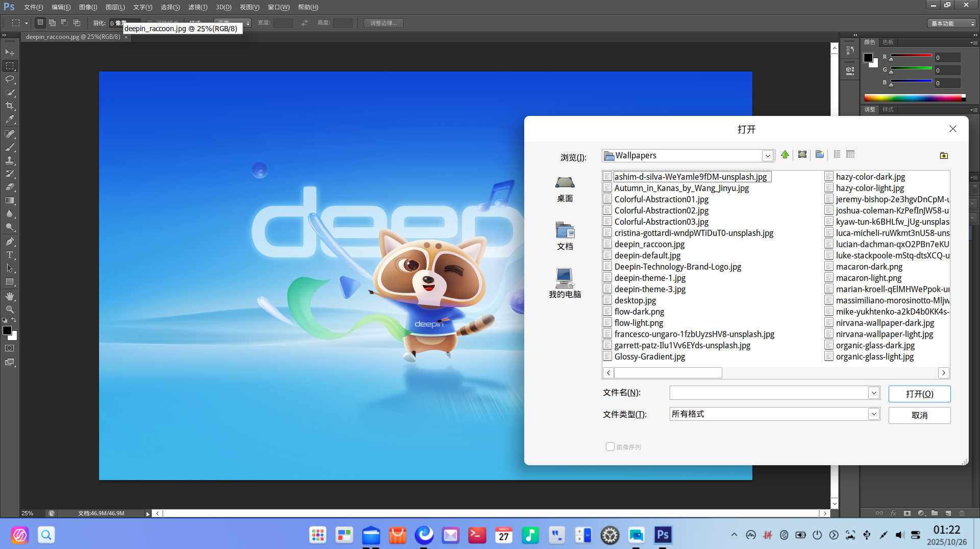980x549 pixels.
Task: Select the Crop tool
Action: click(10, 106)
